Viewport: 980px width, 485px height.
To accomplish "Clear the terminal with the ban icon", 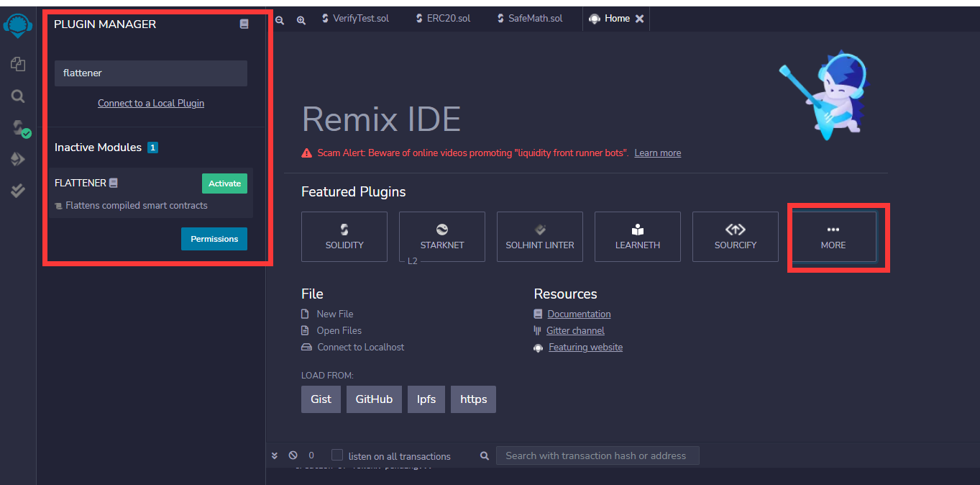I will 293,455.
